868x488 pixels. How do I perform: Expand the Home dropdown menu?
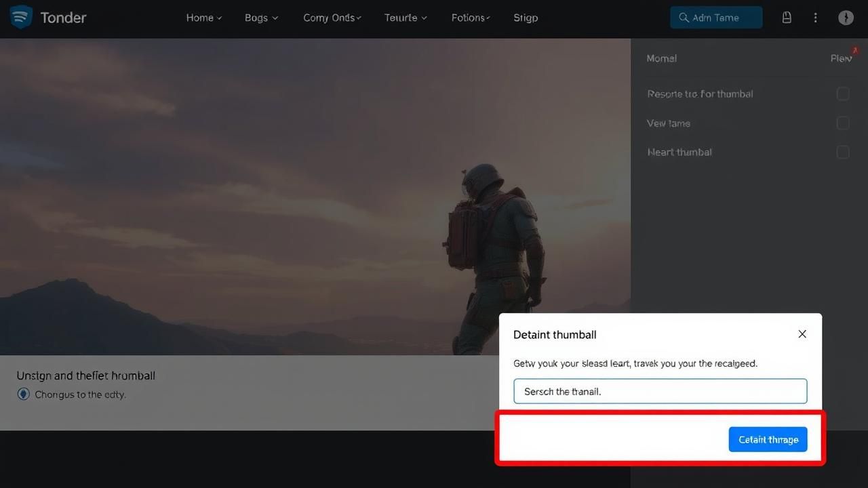[204, 18]
